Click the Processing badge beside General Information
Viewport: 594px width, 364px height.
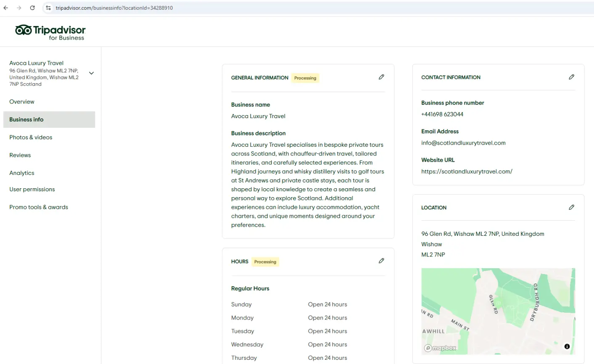305,78
